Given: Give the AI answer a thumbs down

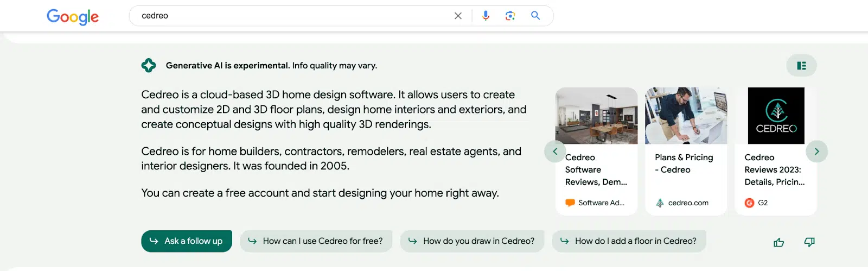Looking at the screenshot, I should tap(809, 242).
